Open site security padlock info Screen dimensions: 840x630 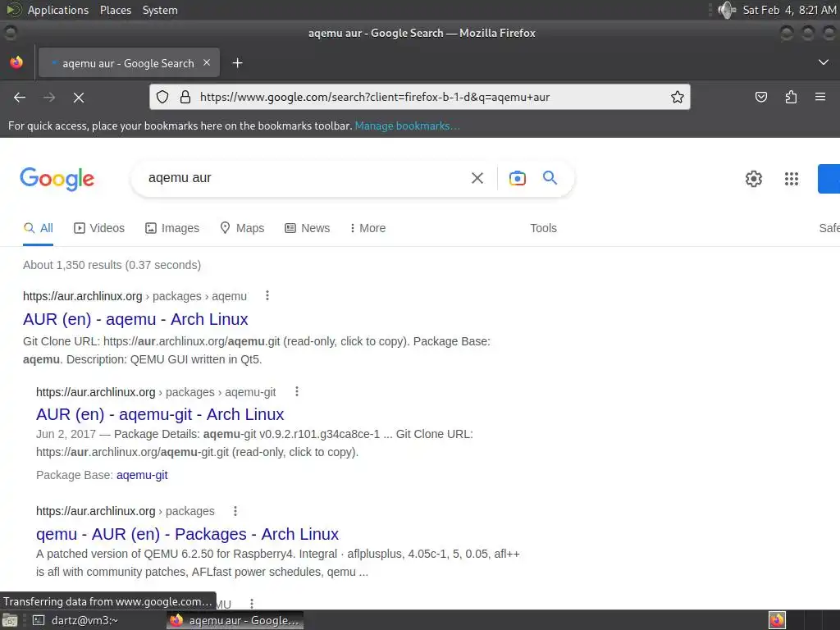[185, 97]
